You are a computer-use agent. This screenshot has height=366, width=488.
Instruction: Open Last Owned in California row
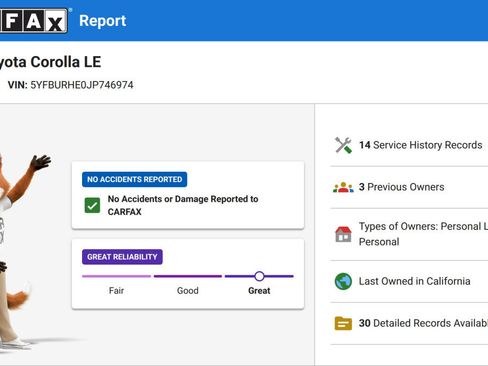tap(409, 281)
